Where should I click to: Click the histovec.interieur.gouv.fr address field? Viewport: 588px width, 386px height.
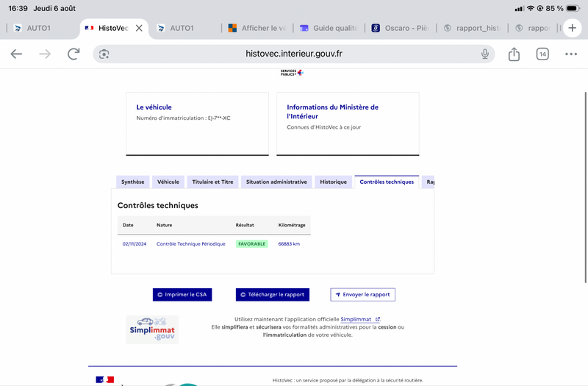(x=293, y=54)
